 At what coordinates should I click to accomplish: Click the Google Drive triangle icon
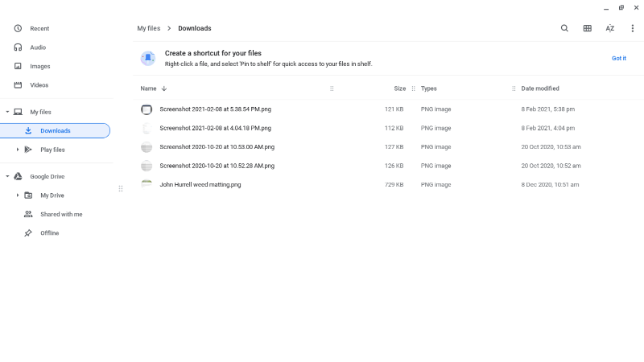coord(18,176)
